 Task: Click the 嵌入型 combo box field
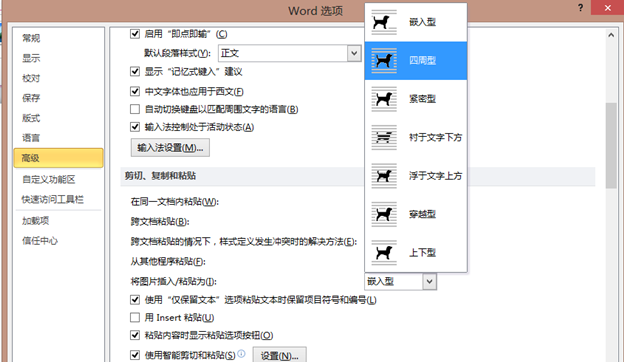click(x=400, y=282)
